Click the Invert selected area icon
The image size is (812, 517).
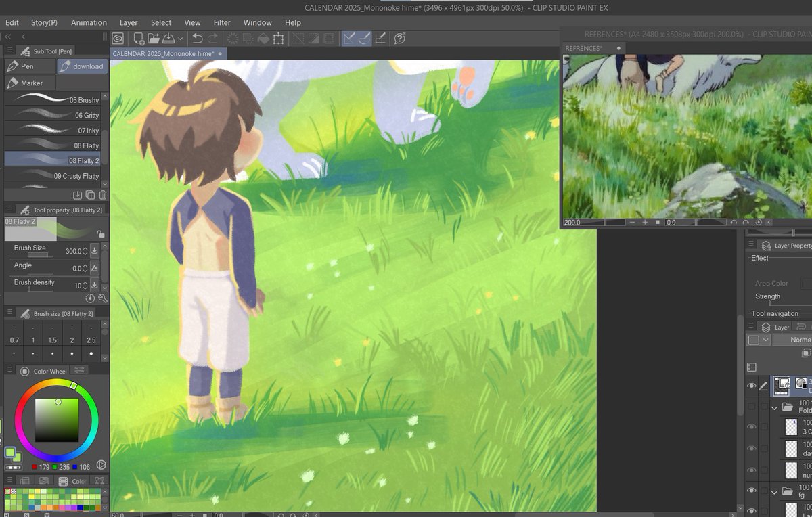(x=313, y=39)
